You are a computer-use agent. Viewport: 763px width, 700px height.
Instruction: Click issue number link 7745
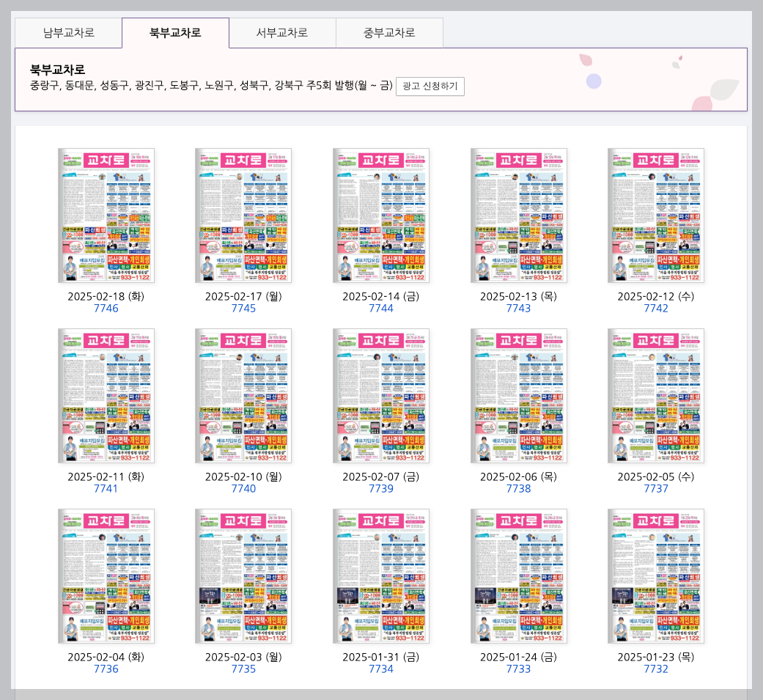click(243, 308)
